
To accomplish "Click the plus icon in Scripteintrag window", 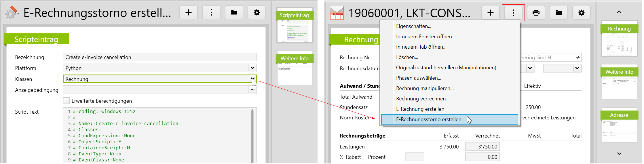I will coord(189,13).
